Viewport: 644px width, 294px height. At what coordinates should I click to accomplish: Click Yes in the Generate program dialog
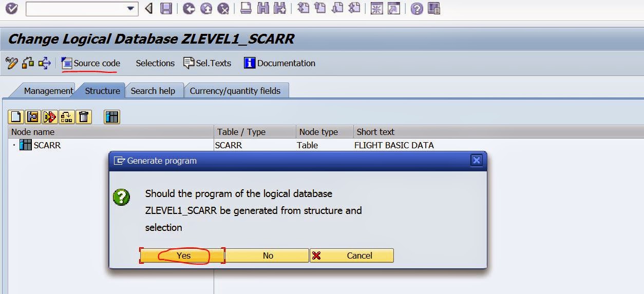(182, 256)
